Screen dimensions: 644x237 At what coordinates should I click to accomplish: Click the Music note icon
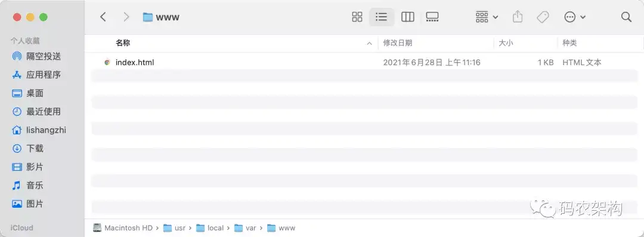[x=17, y=186]
